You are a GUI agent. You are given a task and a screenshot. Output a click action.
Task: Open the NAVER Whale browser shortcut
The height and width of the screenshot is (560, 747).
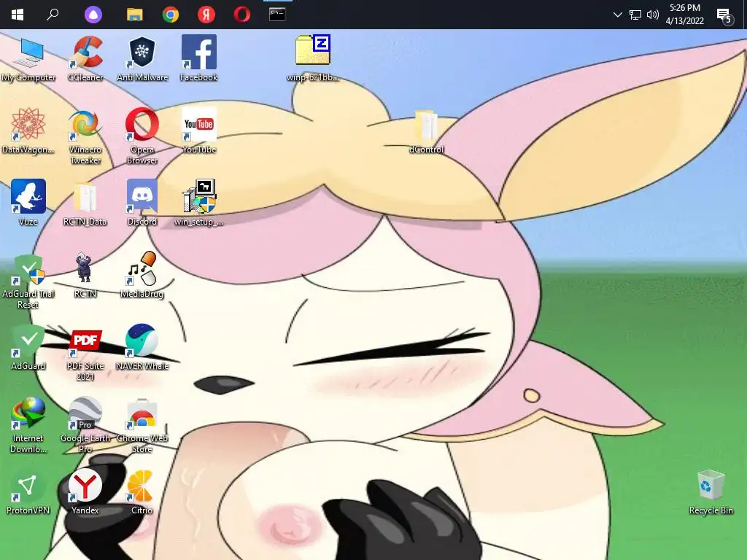pyautogui.click(x=142, y=347)
